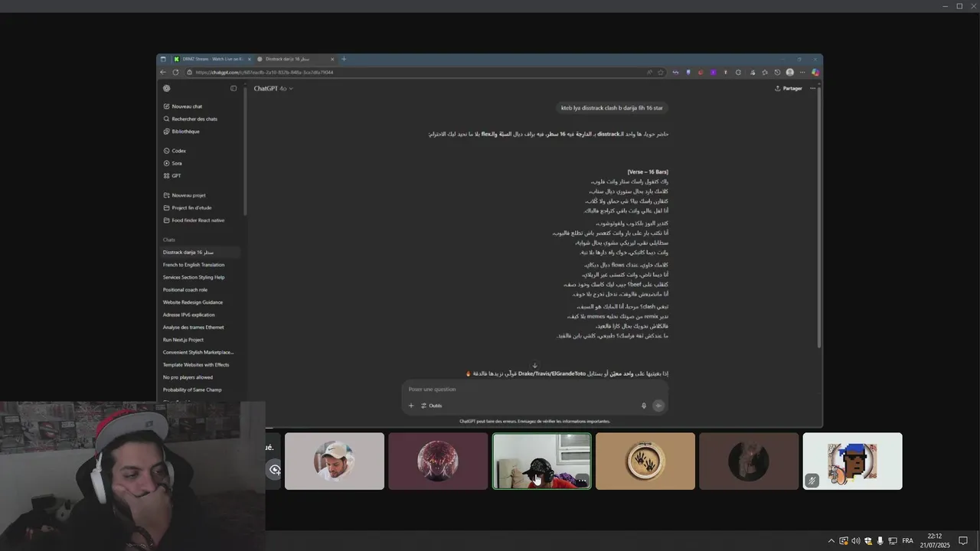This screenshot has height=551, width=980.
Task: Click the scroll-to-bottom arrow above composer
Action: (x=535, y=366)
